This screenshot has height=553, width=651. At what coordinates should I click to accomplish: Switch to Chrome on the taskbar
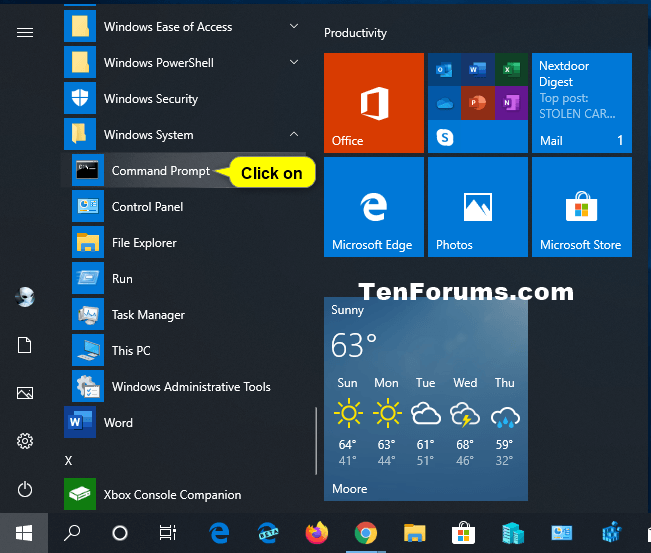click(366, 533)
